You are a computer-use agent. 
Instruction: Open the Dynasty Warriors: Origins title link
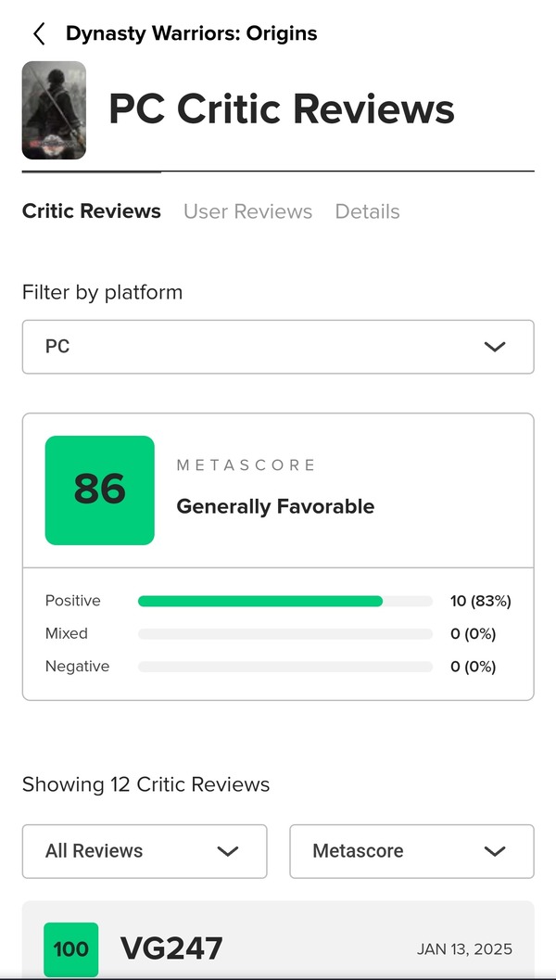(191, 33)
